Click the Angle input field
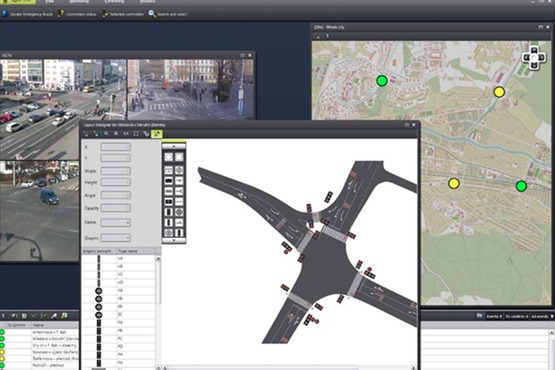The height and width of the screenshot is (370, 555). 115,195
